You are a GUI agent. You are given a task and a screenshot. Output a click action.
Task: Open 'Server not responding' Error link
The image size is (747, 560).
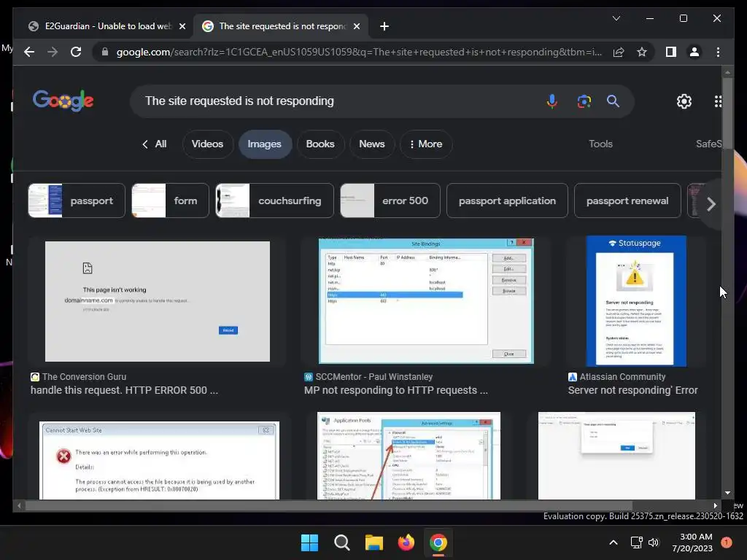(632, 390)
